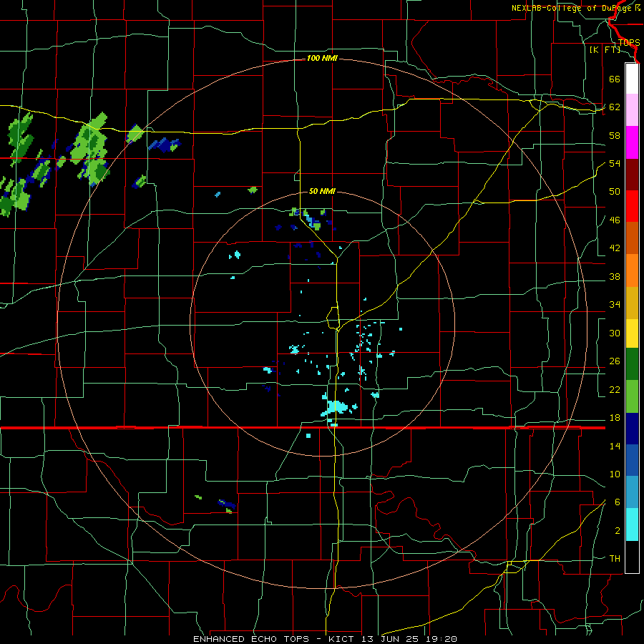Click the [K FT] units label

pyautogui.click(x=605, y=49)
